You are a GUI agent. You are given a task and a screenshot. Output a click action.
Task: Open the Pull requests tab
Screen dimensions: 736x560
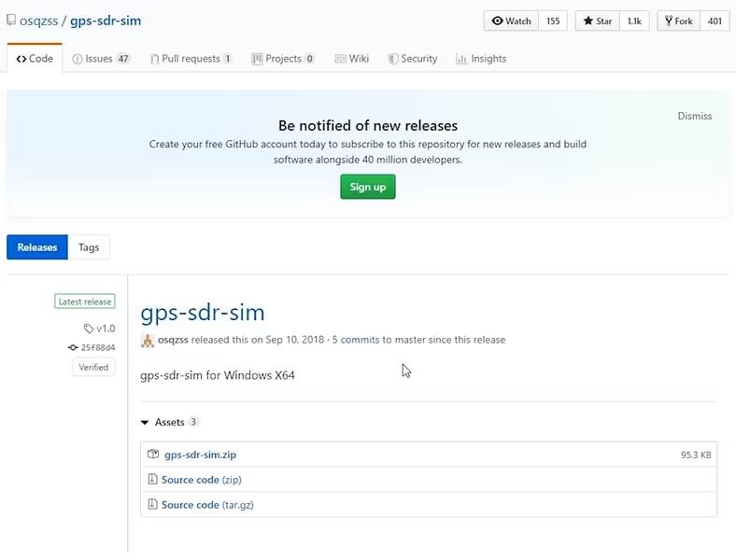point(191,59)
